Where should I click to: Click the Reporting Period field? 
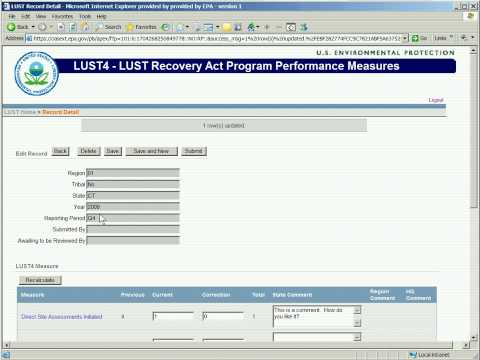(x=133, y=218)
